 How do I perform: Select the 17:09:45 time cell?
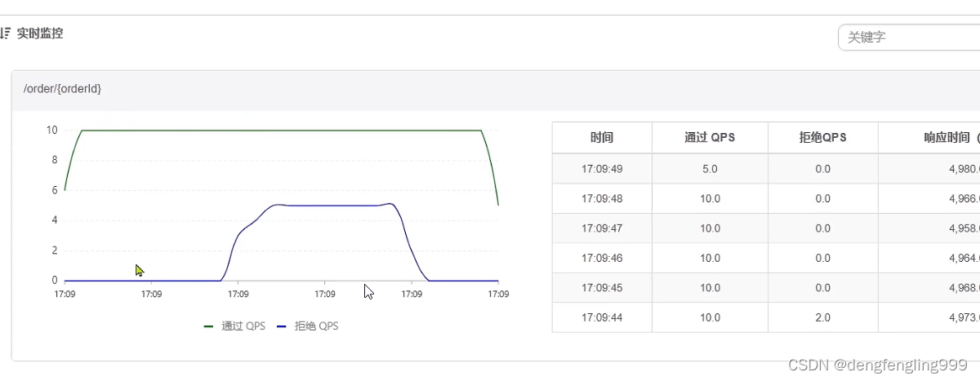tap(602, 288)
